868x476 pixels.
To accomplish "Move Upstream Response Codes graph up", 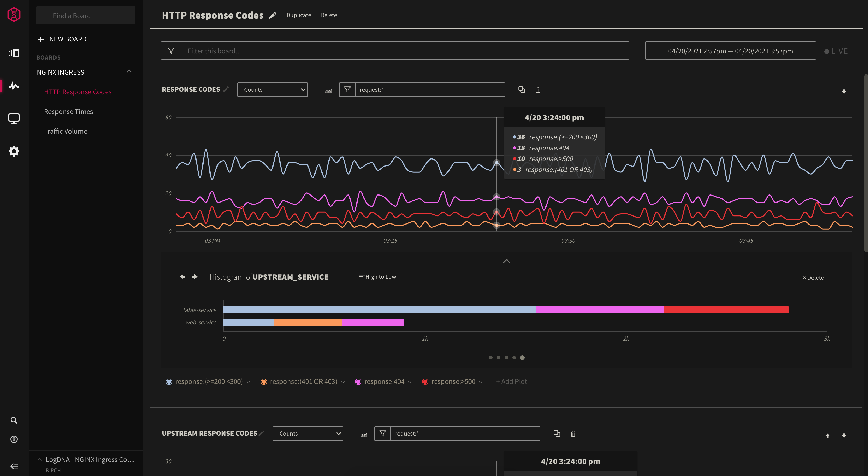I will (827, 435).
